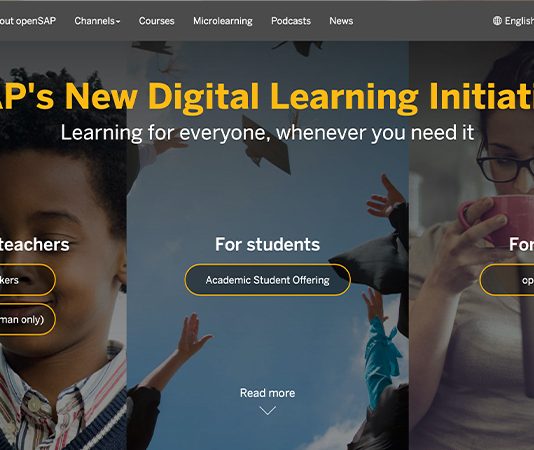This screenshot has width=534, height=450.
Task: Navigate to Podcasts
Action: pos(291,21)
